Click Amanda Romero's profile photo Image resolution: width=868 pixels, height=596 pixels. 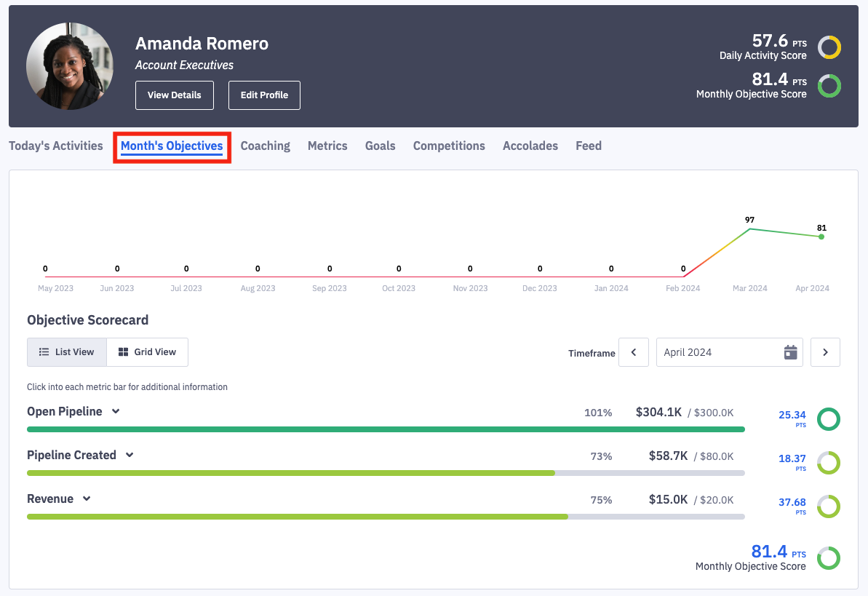pyautogui.click(x=70, y=66)
